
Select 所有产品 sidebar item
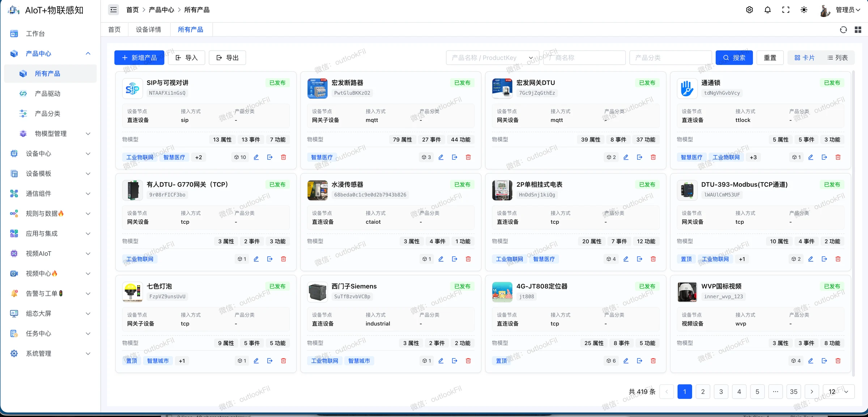click(50, 73)
